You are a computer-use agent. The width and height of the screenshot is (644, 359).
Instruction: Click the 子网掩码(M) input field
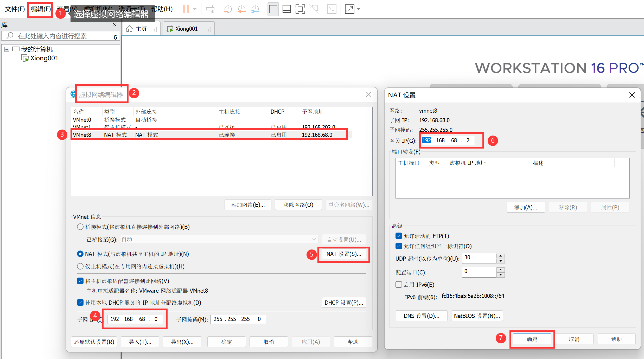(x=238, y=319)
